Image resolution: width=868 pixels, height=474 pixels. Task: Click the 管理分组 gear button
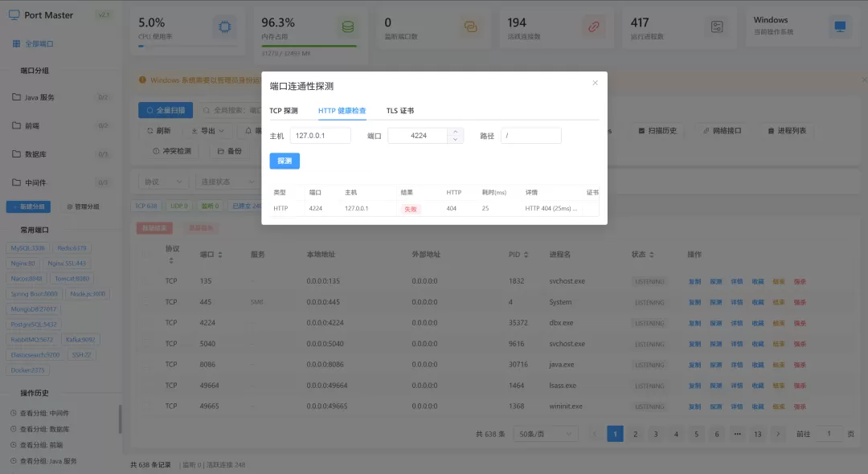(x=83, y=206)
